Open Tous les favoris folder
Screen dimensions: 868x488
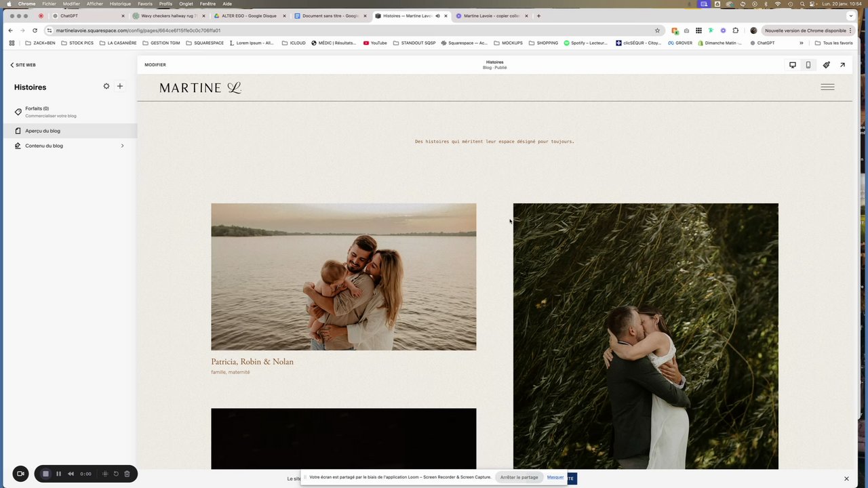tap(833, 43)
